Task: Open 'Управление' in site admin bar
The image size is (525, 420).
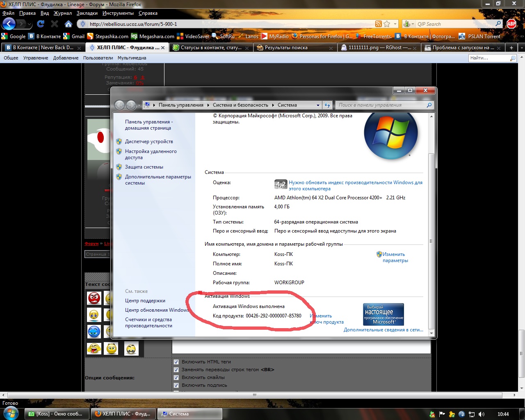Action: click(x=36, y=58)
